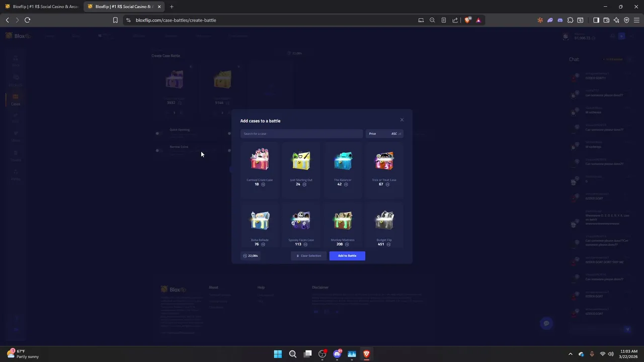Screen dimensions: 644x362
Task: Select the Just Starting Out case
Action: point(301,161)
